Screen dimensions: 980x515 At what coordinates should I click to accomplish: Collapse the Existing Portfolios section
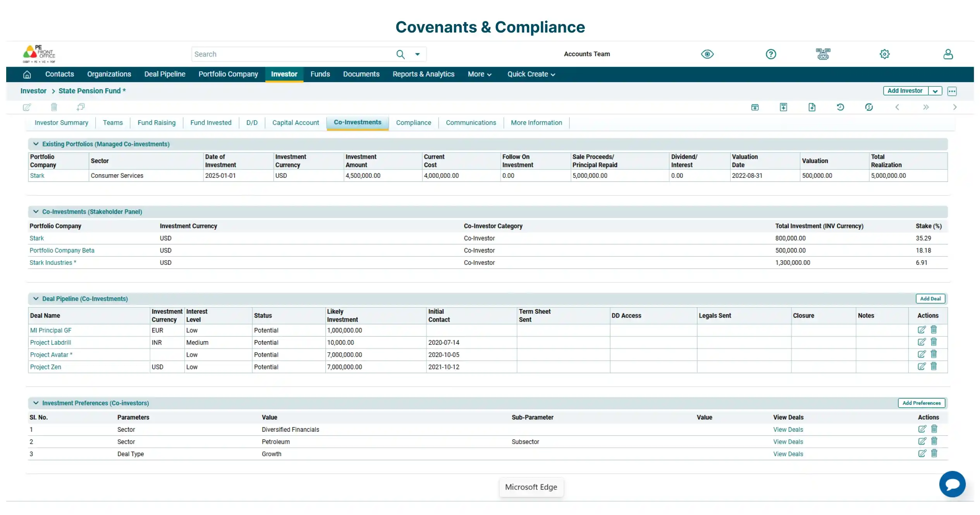coord(36,144)
